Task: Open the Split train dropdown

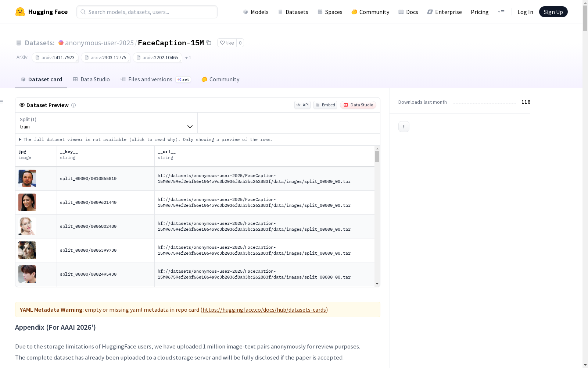Action: (x=107, y=123)
